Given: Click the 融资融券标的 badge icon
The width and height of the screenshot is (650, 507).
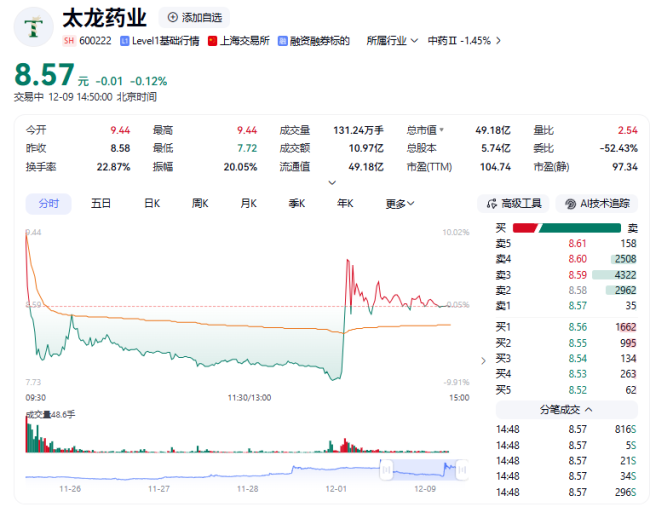Looking at the screenshot, I should click(283, 40).
